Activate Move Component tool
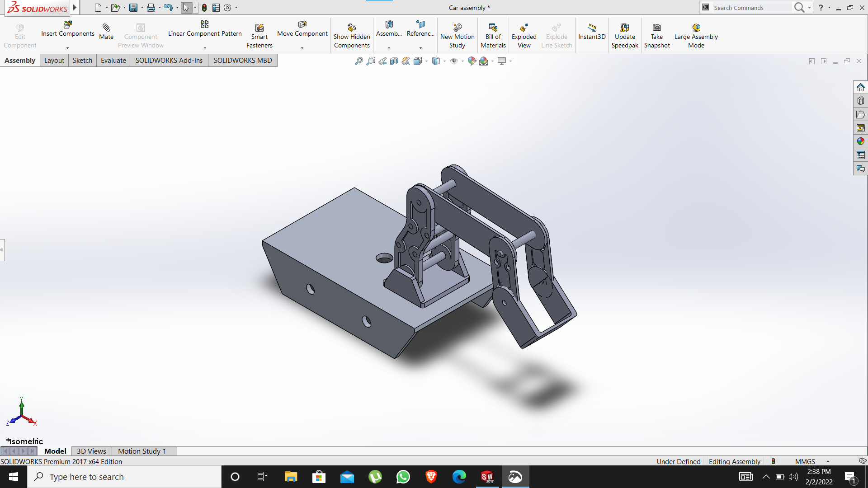The height and width of the screenshot is (488, 868). click(302, 29)
